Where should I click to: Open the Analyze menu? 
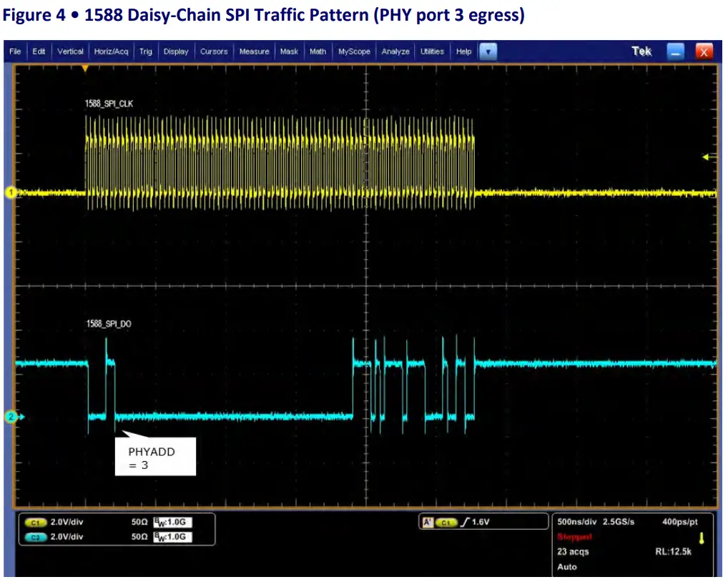(x=395, y=51)
